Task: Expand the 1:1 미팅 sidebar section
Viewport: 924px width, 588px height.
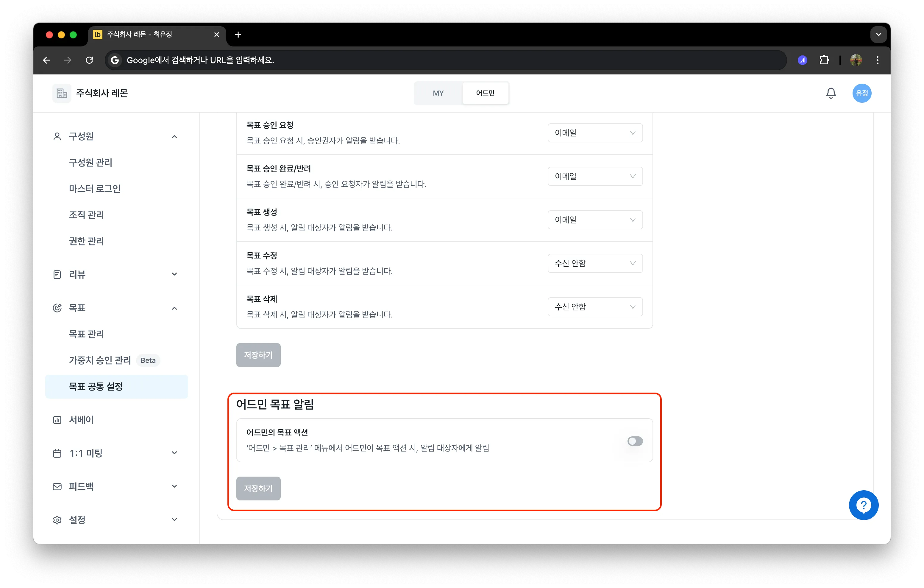Action: tap(175, 453)
